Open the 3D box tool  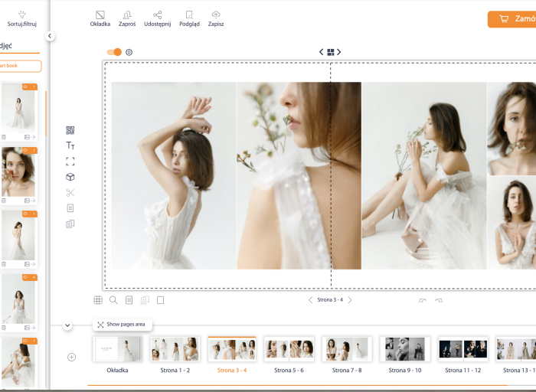click(x=70, y=177)
